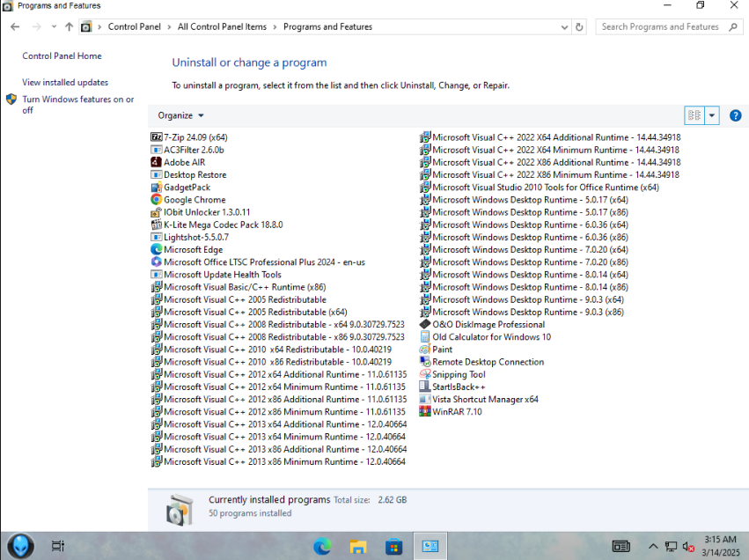Click the Paint program icon

[425, 349]
